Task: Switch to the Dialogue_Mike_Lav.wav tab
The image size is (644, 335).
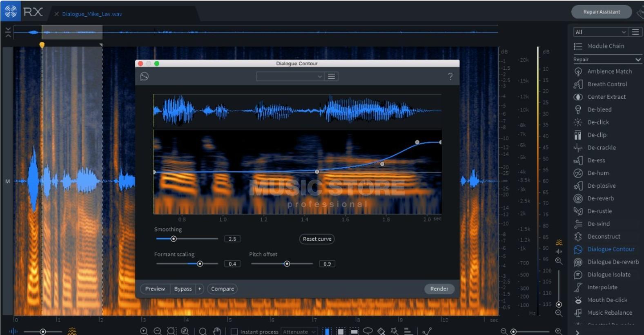Action: tap(92, 14)
